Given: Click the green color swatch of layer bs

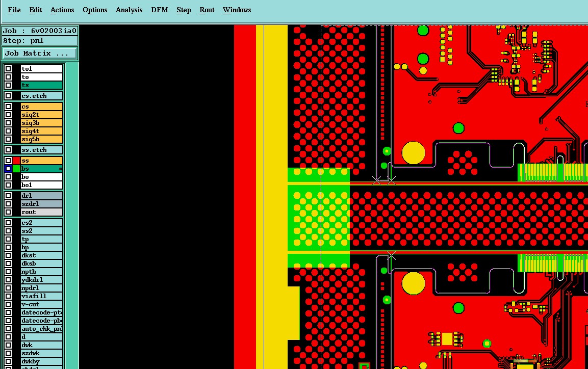Looking at the screenshot, I should [16, 169].
